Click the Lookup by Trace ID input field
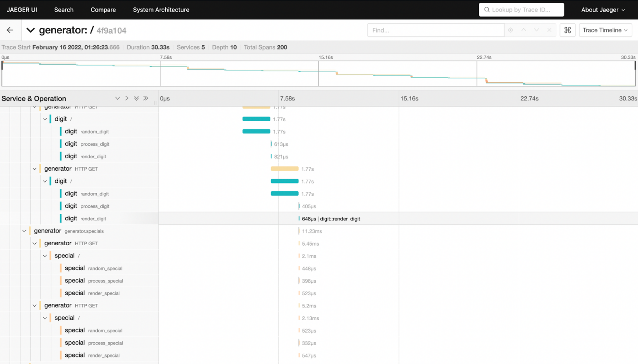638x364 pixels. click(522, 10)
